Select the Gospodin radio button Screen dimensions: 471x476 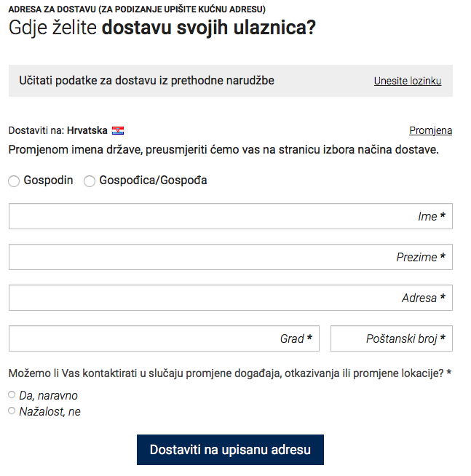[14, 181]
